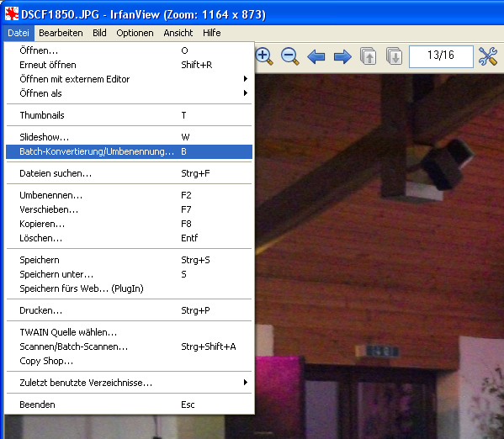Choose Speichern from the menu
The image size is (504, 439).
pos(130,260)
